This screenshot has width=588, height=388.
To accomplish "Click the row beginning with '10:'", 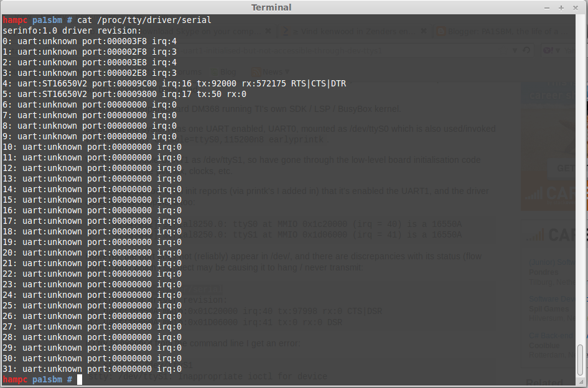I will point(92,147).
